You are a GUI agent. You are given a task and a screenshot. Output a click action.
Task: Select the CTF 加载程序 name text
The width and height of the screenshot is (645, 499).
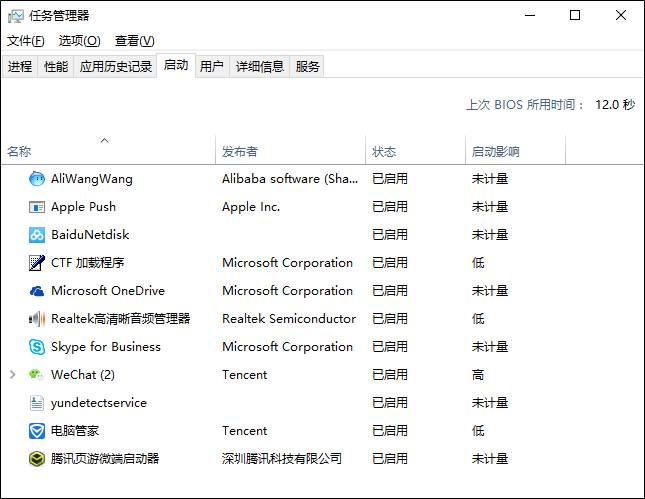88,262
